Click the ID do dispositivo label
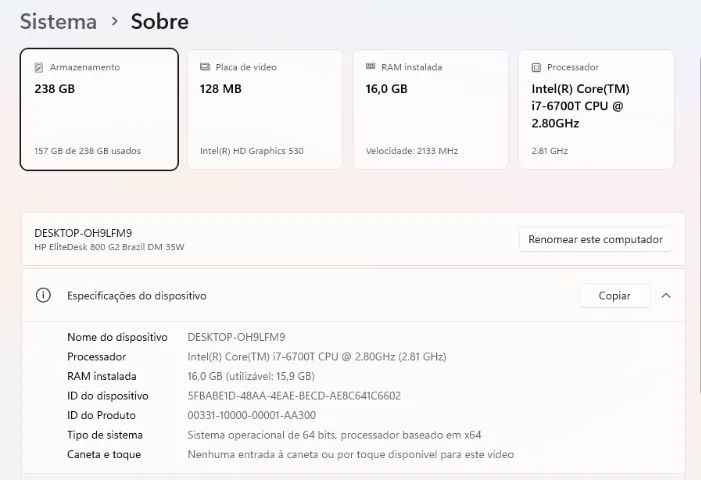 point(108,396)
